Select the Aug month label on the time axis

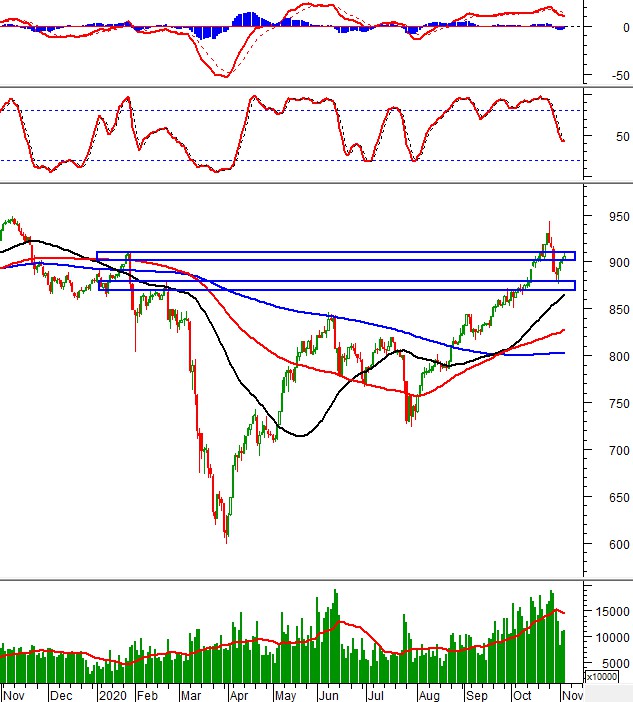coord(428,693)
